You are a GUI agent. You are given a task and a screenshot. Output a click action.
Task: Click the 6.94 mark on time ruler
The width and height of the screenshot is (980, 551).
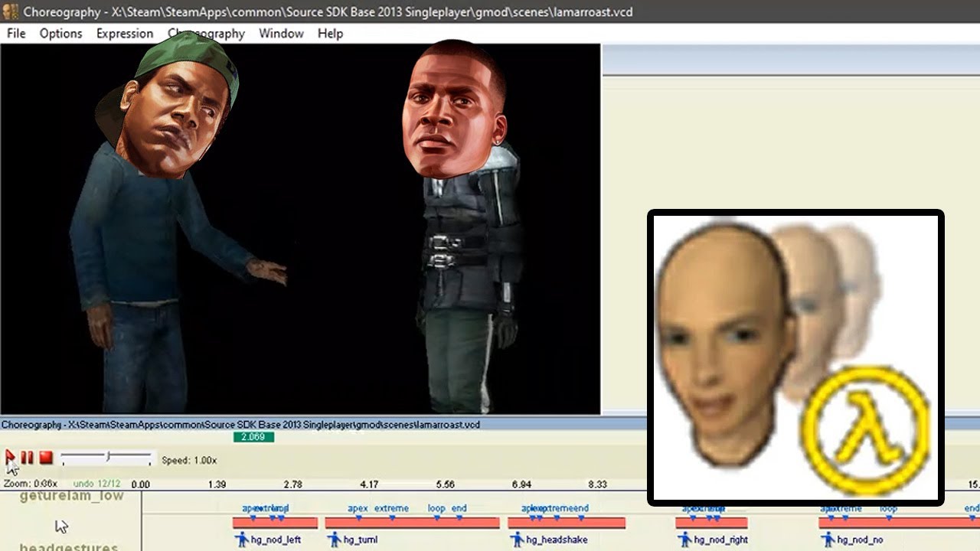click(521, 484)
